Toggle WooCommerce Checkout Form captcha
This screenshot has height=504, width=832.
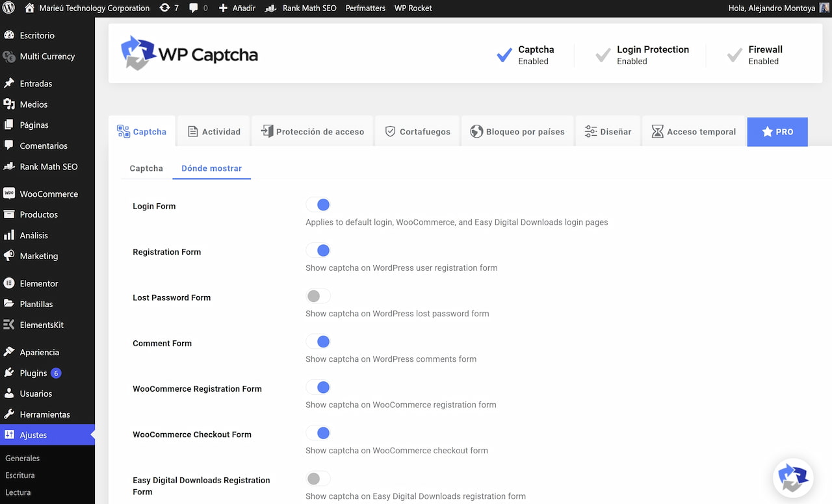(x=318, y=433)
